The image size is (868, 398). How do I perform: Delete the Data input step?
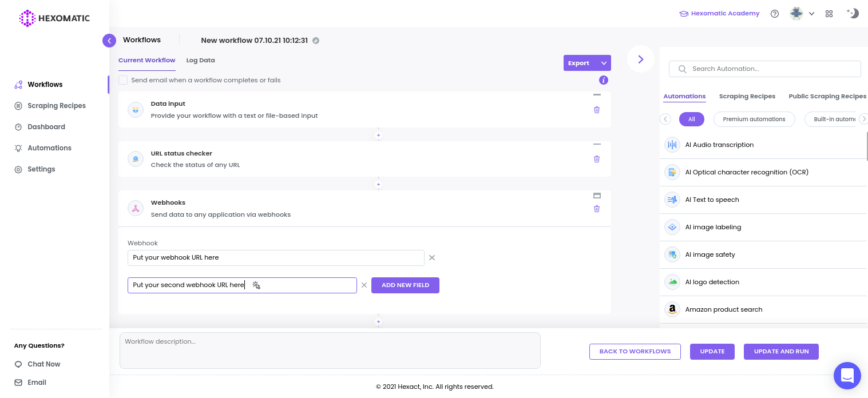pyautogui.click(x=597, y=110)
